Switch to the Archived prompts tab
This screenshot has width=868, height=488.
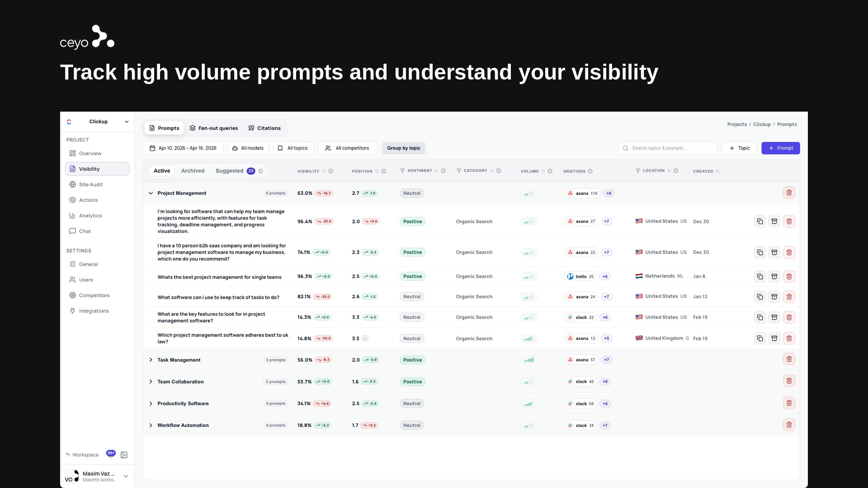click(x=193, y=171)
